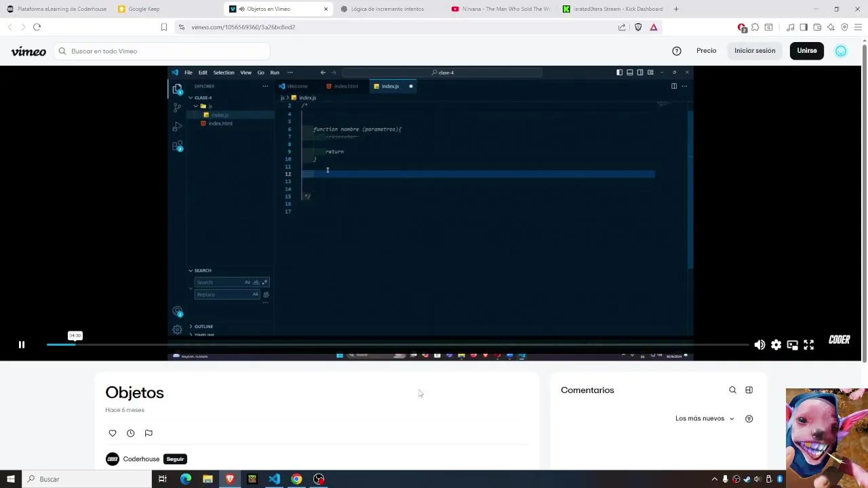Like the Objetos video with heart icon
This screenshot has height=488, width=868.
click(113, 433)
